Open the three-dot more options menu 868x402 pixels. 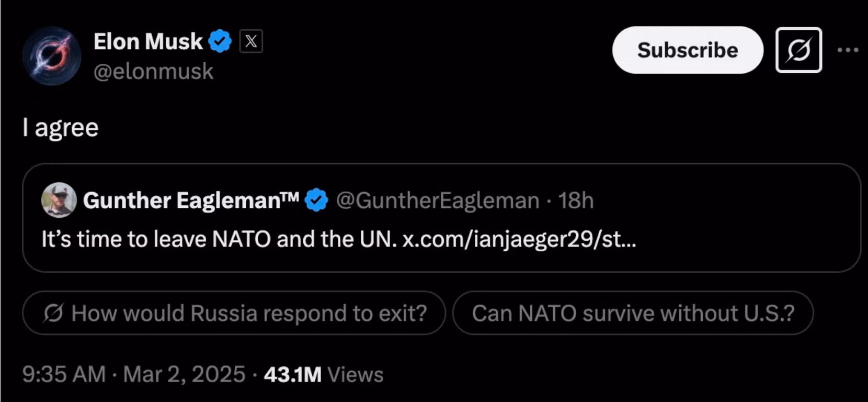848,50
